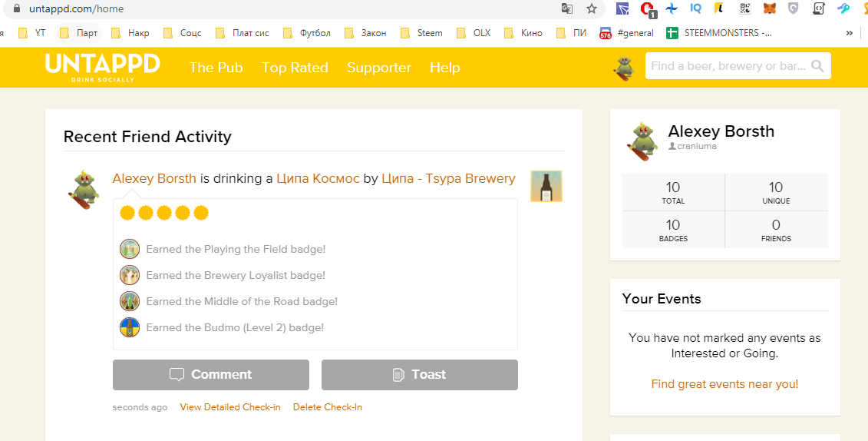
Task: Expand the bookmarks overflow chevron
Action: [x=850, y=33]
